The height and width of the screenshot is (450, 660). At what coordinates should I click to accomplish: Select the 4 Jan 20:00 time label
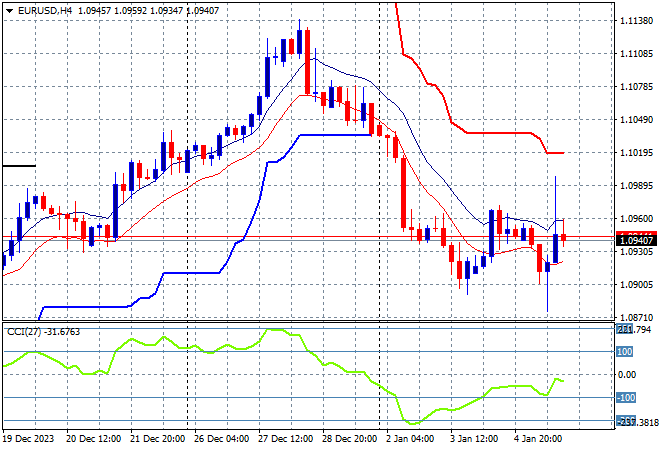[x=538, y=439]
